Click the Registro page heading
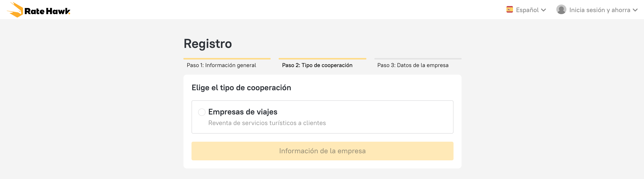 click(x=208, y=44)
